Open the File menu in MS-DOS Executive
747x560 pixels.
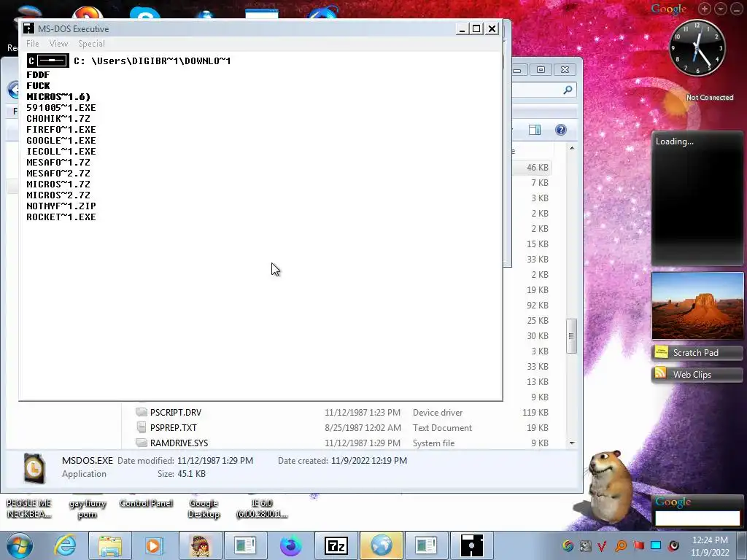[x=32, y=43]
